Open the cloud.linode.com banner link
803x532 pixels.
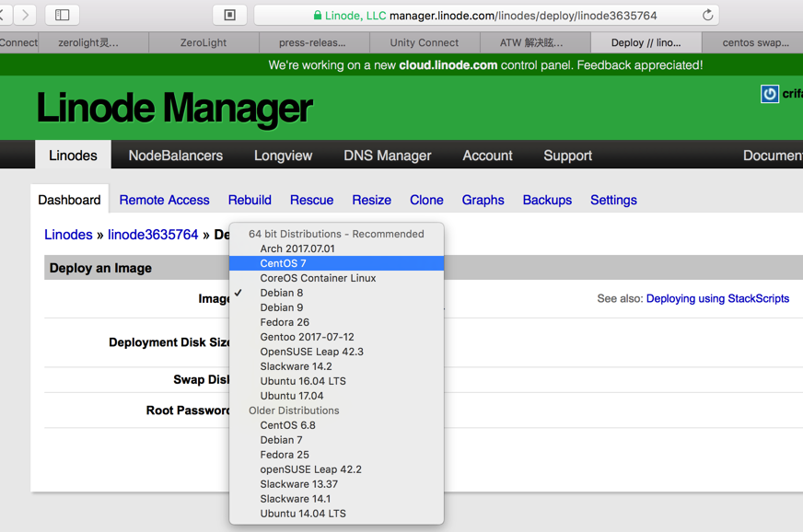click(448, 65)
